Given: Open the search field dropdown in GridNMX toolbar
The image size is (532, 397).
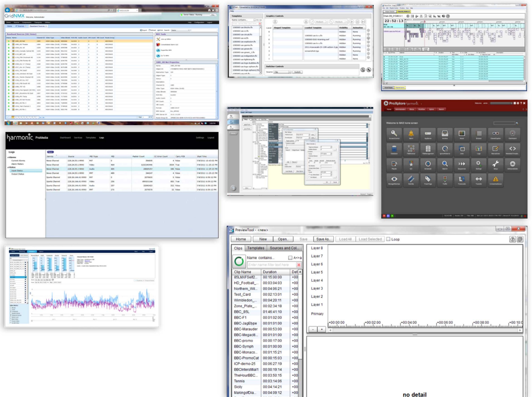Looking at the screenshot, I should [x=181, y=30].
